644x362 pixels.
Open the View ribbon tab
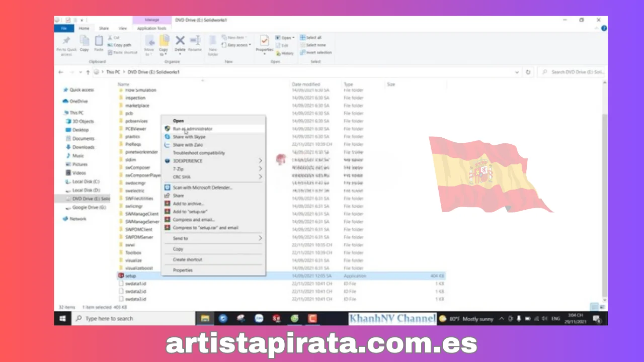(x=122, y=28)
